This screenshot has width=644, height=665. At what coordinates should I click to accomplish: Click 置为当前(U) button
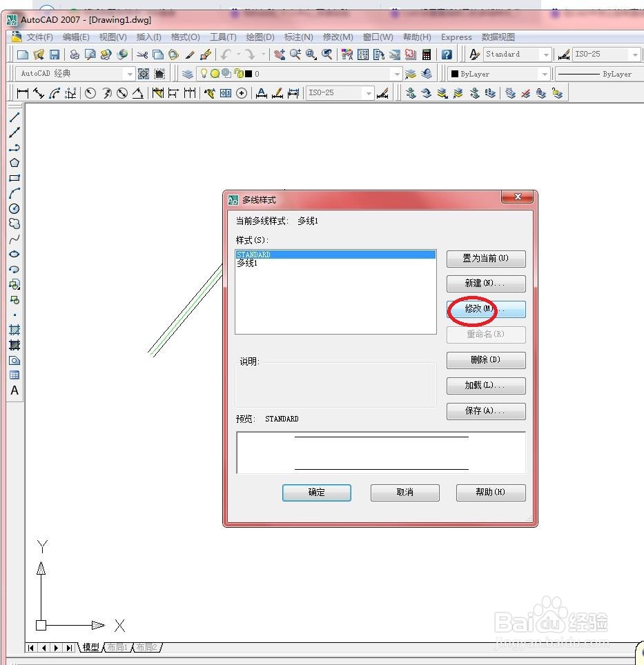(x=486, y=259)
